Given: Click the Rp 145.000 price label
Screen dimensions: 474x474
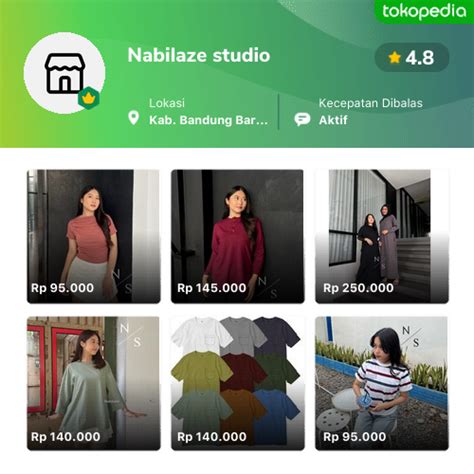Looking at the screenshot, I should [212, 288].
